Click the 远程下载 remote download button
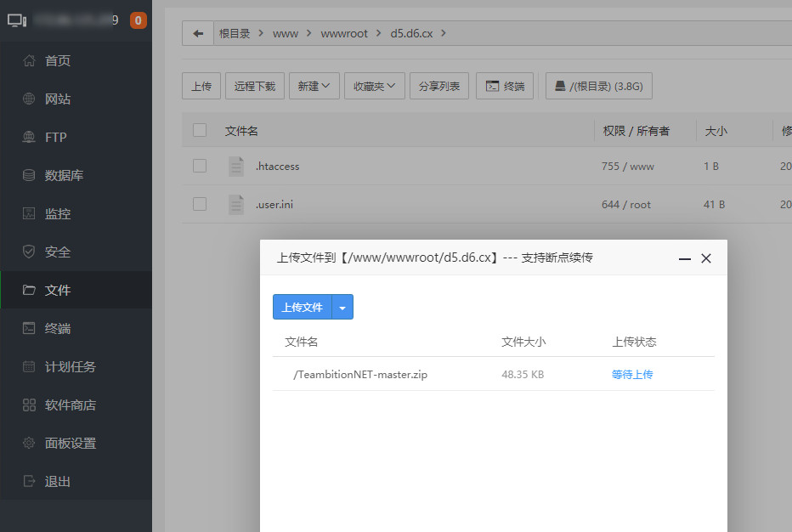 point(255,86)
